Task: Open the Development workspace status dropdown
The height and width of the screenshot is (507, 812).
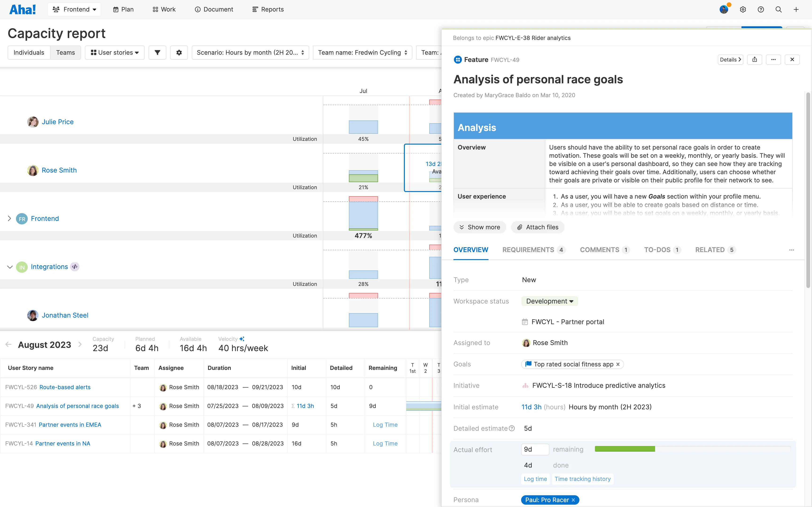Action: coord(549,301)
